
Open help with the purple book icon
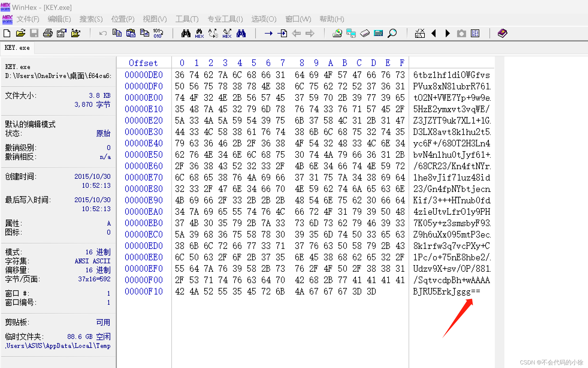502,33
